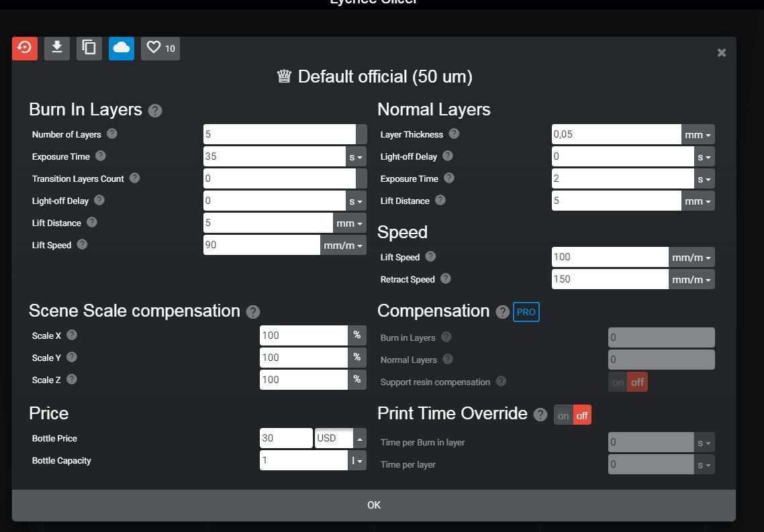The height and width of the screenshot is (532, 764).
Task: Open help beside Compensation heading
Action: (502, 312)
